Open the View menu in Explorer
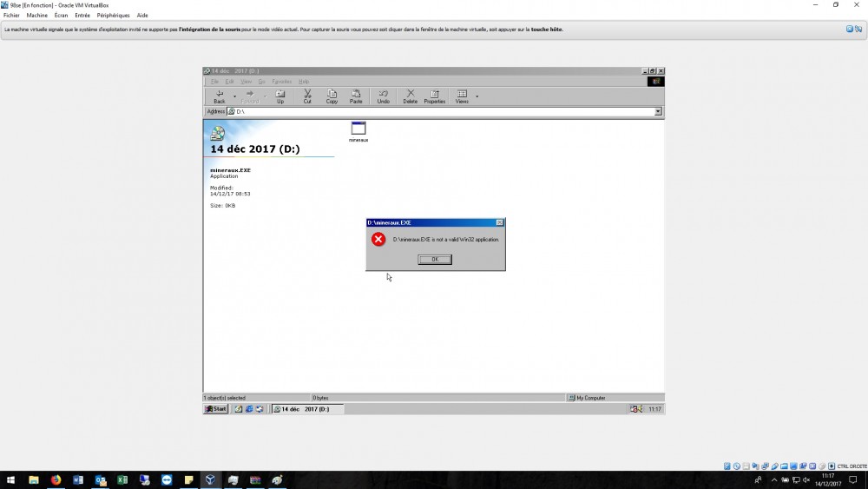868x489 pixels. (246, 82)
